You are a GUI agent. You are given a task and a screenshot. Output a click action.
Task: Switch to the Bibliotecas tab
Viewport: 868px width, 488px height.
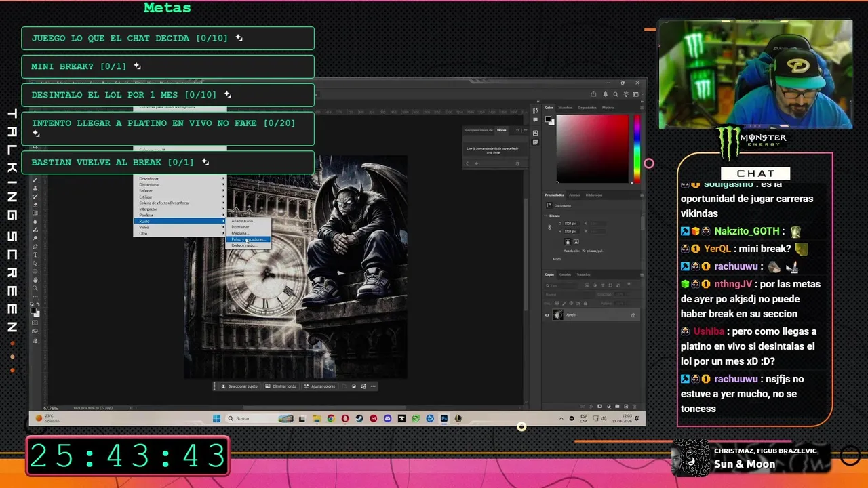[x=594, y=195]
